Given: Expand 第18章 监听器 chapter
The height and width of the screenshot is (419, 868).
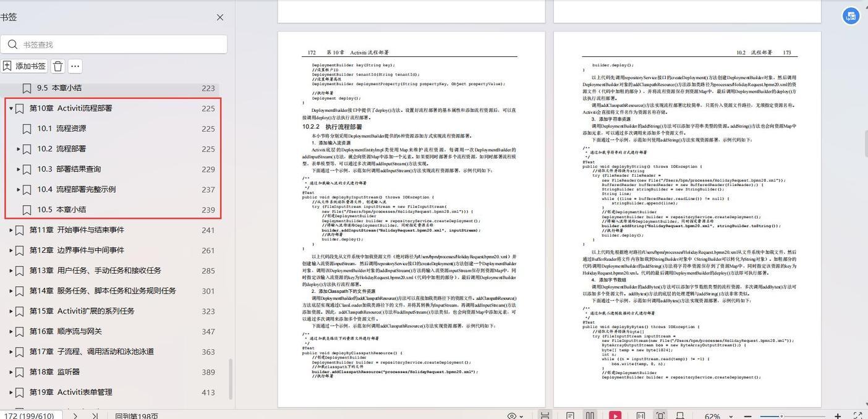Looking at the screenshot, I should pos(11,372).
